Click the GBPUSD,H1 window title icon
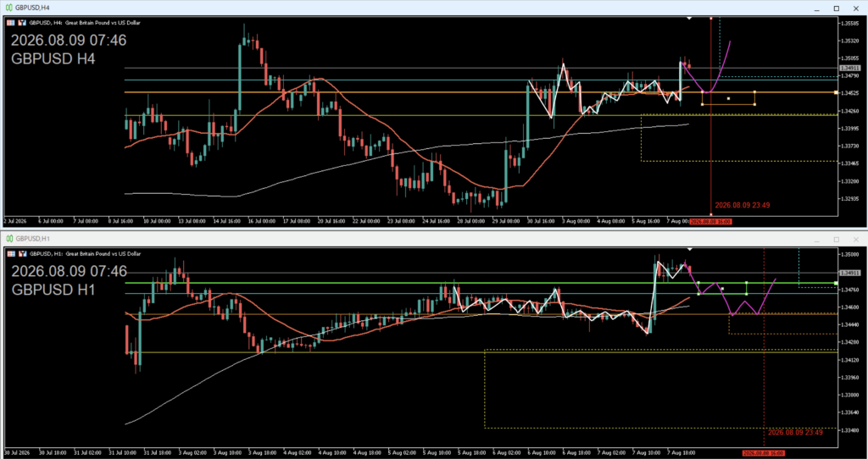 coord(9,239)
